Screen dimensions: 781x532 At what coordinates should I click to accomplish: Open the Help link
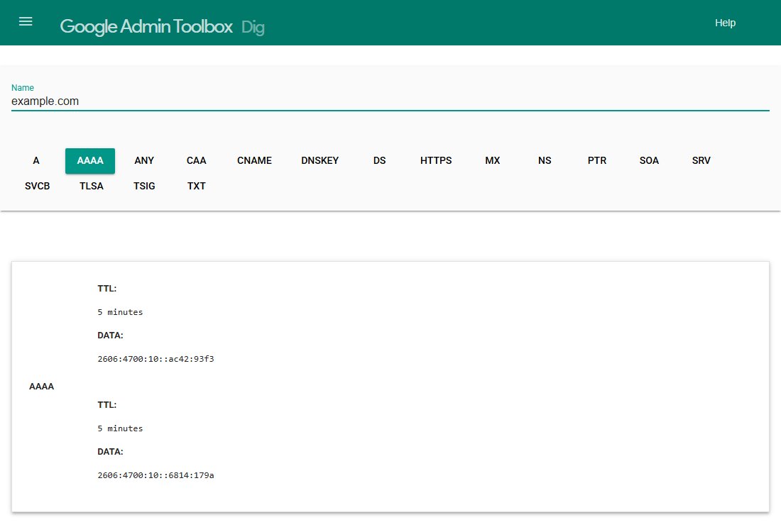pos(725,23)
